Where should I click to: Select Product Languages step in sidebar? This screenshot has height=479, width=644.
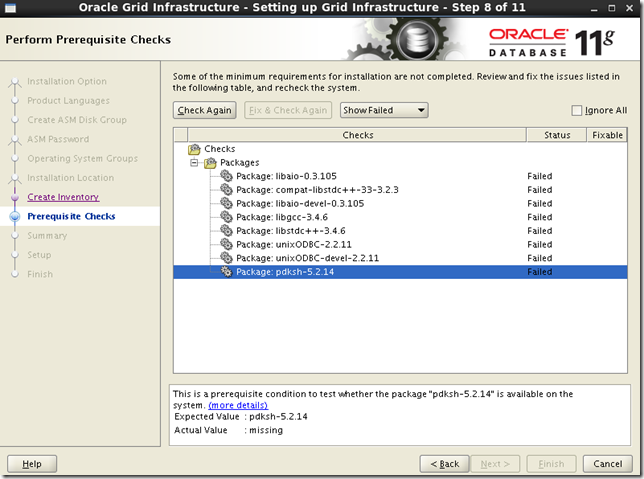[68, 101]
